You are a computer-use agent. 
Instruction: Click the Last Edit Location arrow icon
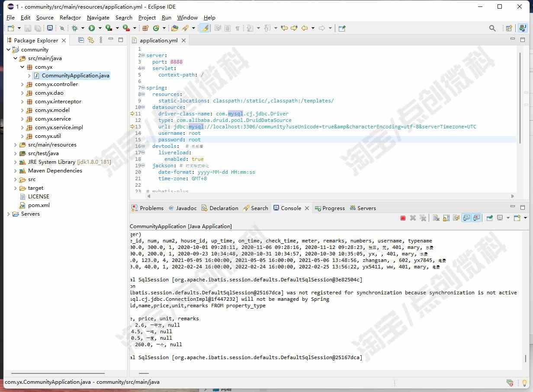click(284, 28)
